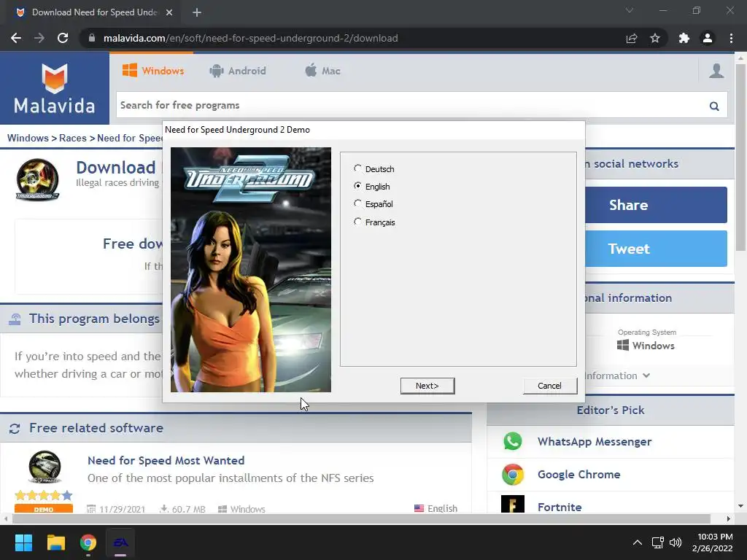Cancel the Need for Speed installer
The height and width of the screenshot is (560, 747).
click(550, 386)
